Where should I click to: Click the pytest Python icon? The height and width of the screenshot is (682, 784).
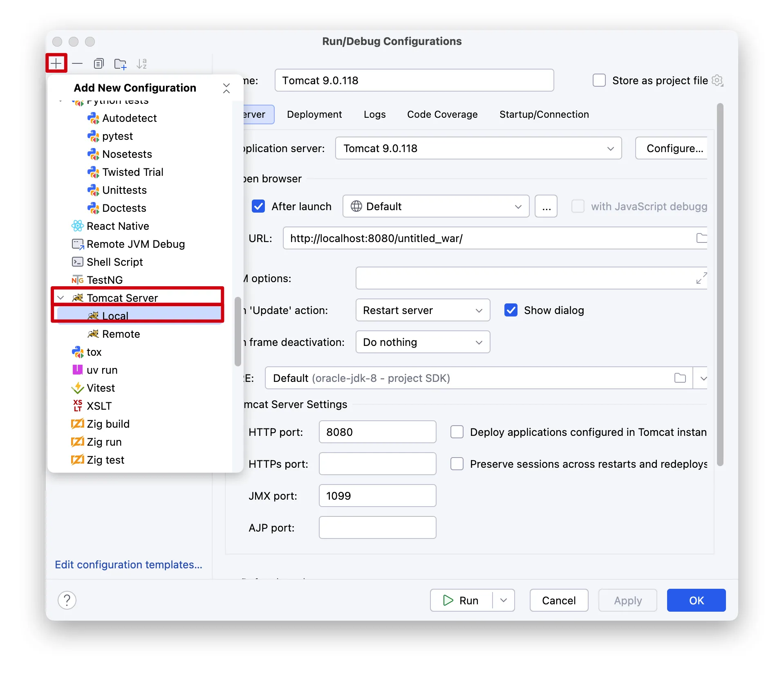click(x=94, y=136)
